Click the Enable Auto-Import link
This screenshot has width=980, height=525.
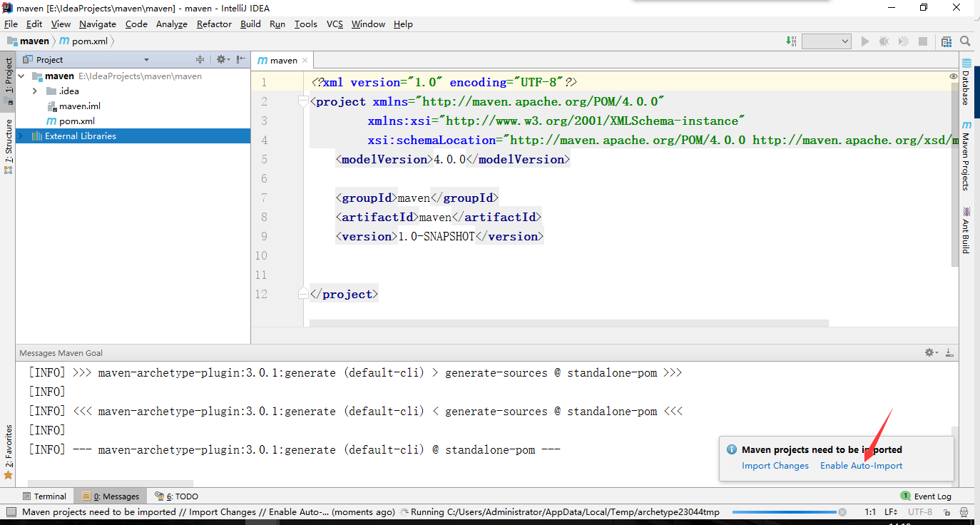[x=861, y=466]
